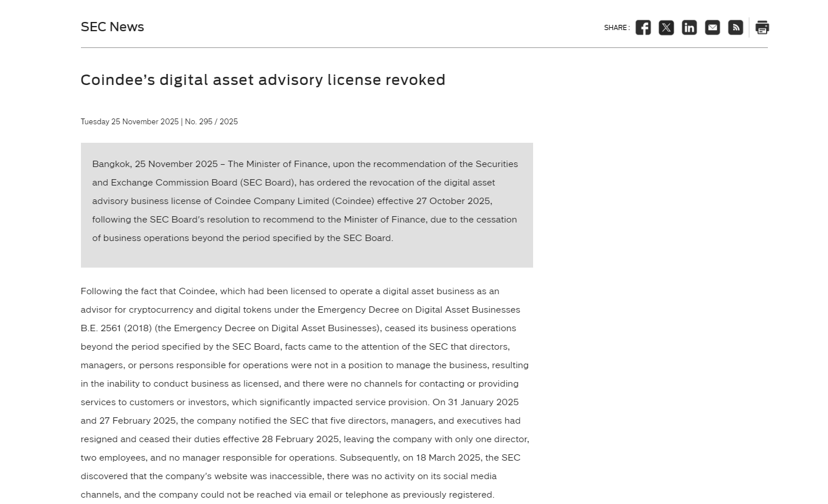Click the line starting 'Following the fact that Coindee'
This screenshot has height=504, width=828.
[290, 291]
